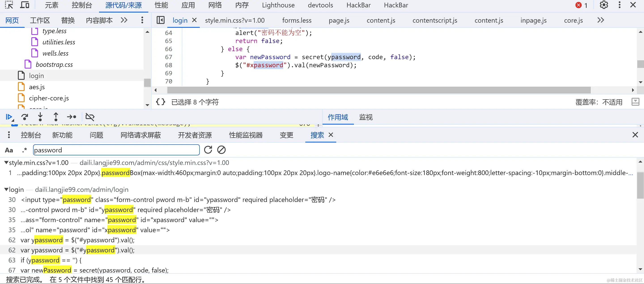Select the inspect element tool
The height and width of the screenshot is (284, 644).
click(9, 5)
